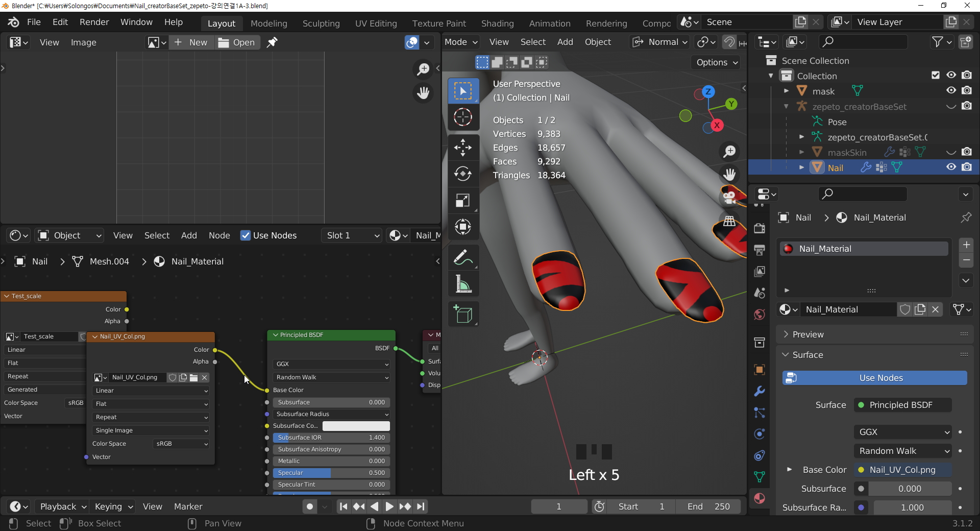Jump to timeline end frame button

point(421,506)
